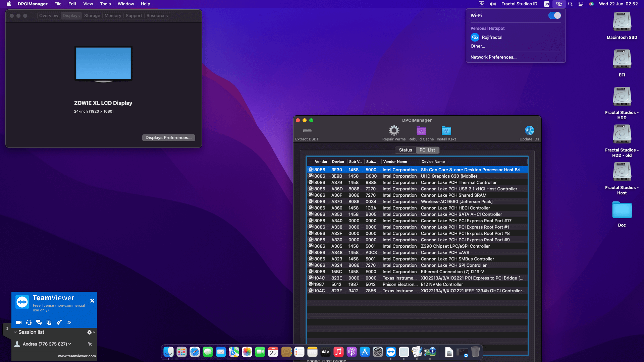Switch to the Storage tab

92,16
